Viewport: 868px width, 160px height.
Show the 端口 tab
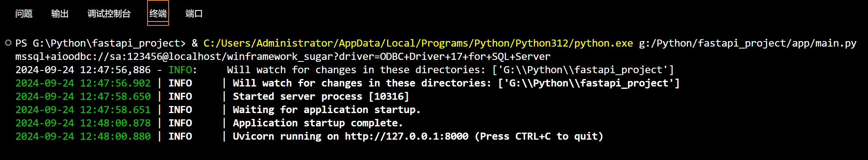point(194,14)
